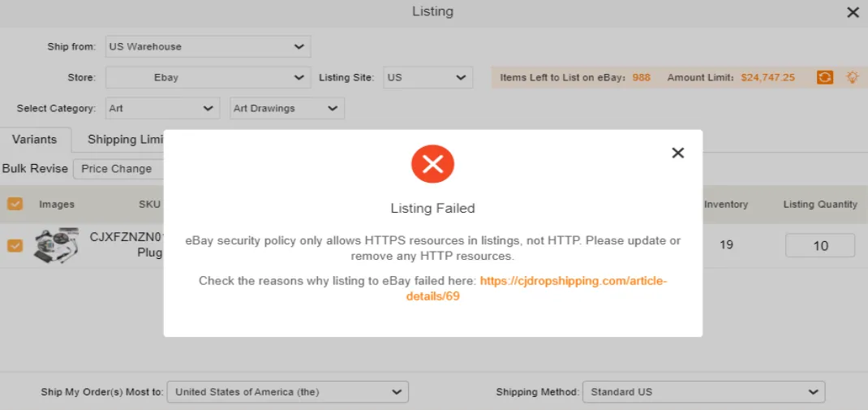Switch to the Variants tab
Viewport: 868px width, 410px height.
(35, 140)
